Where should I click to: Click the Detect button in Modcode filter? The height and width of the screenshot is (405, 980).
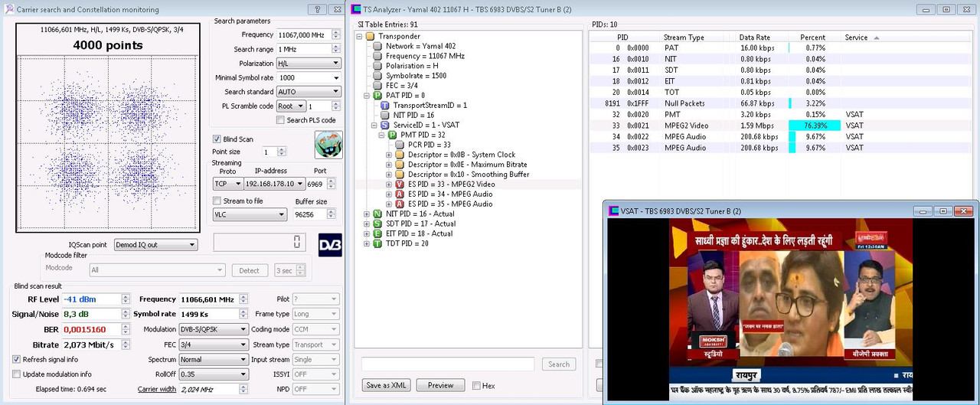(x=250, y=270)
